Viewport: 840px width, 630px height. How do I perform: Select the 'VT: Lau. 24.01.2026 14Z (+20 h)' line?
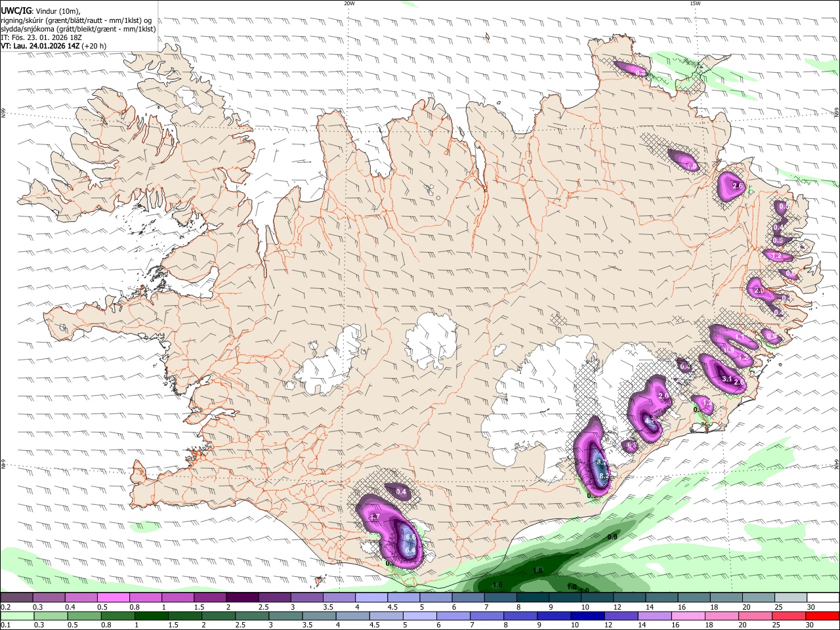(54, 46)
